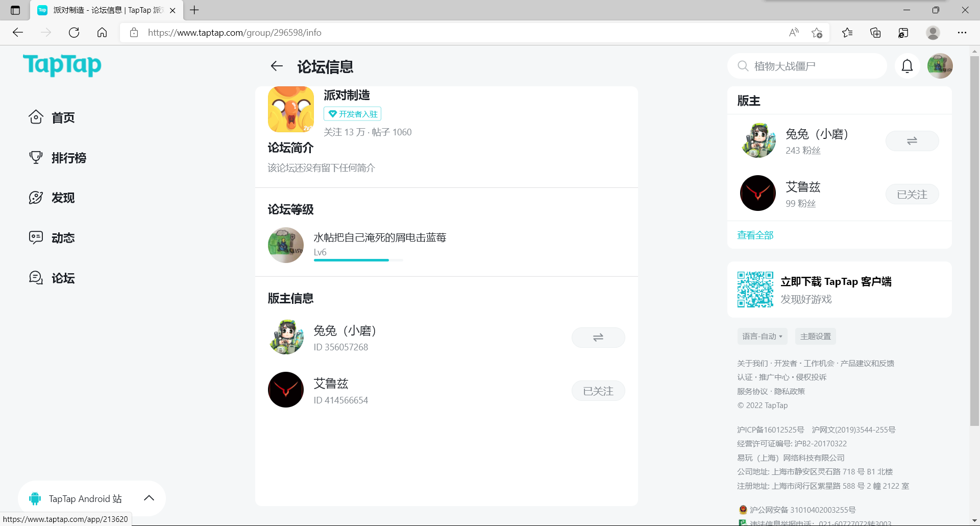Open the browser favorites list icon
Image resolution: width=980 pixels, height=526 pixels.
click(847, 33)
